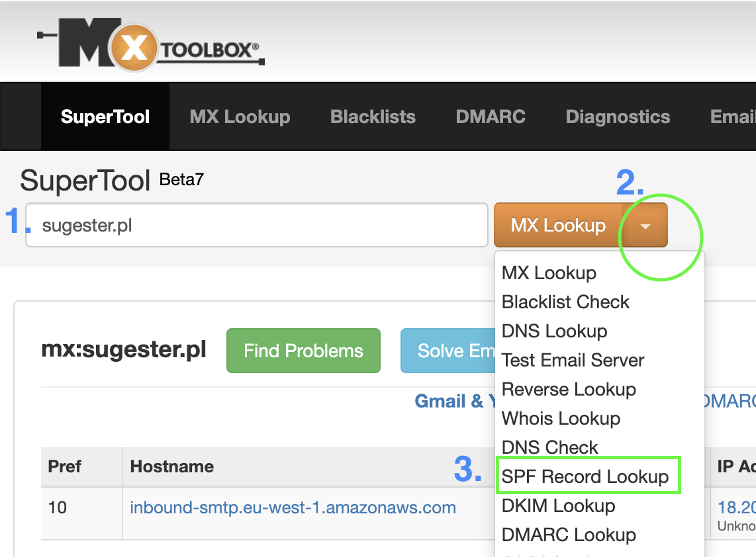Expand the lookup type dropdown arrow
Screen dimensions: 756x557
pos(645,225)
